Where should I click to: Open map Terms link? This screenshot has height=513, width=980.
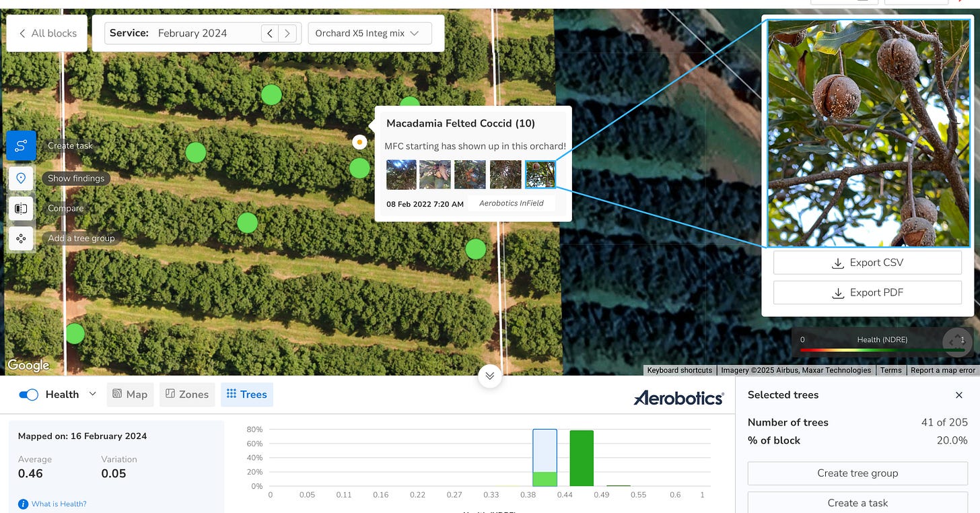coord(890,370)
